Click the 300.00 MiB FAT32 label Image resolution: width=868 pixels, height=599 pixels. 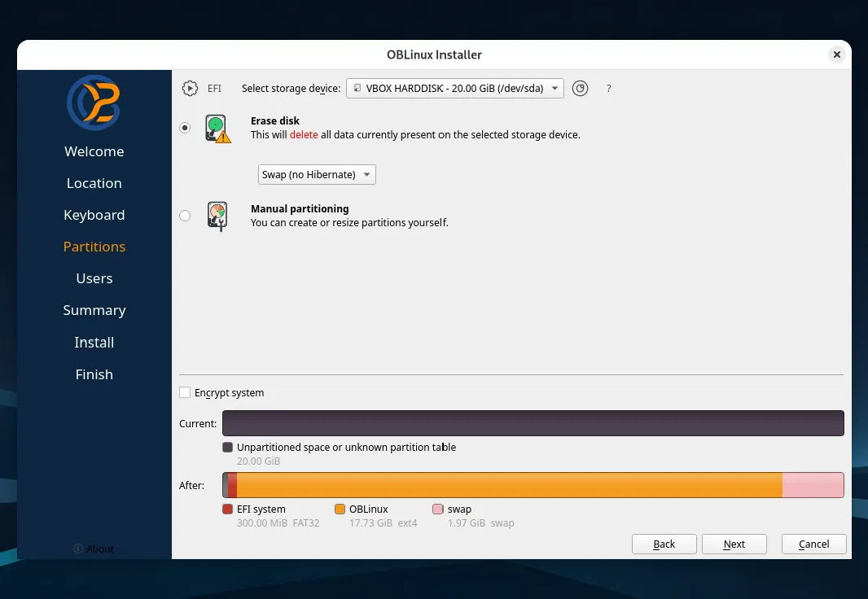[x=278, y=523]
